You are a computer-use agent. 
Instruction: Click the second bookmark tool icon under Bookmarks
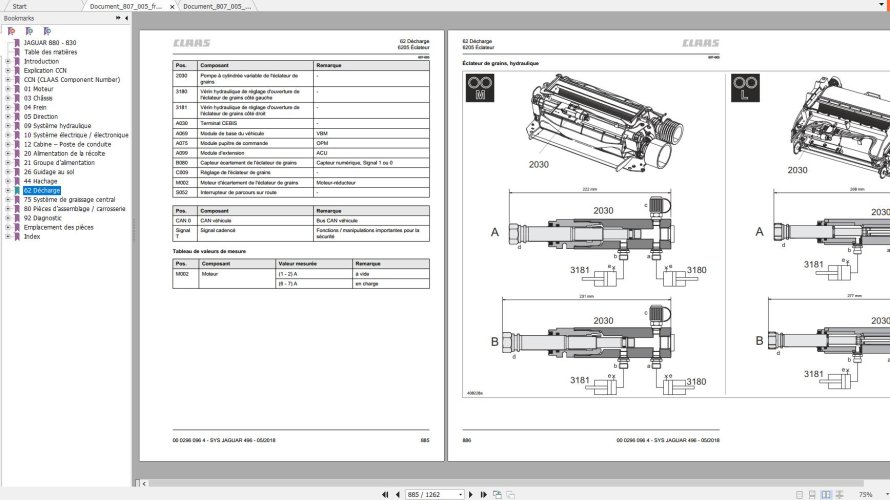30,31
